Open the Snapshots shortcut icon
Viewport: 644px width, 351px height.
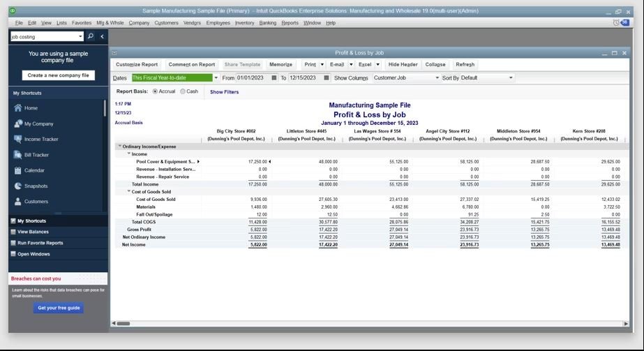[x=17, y=186]
